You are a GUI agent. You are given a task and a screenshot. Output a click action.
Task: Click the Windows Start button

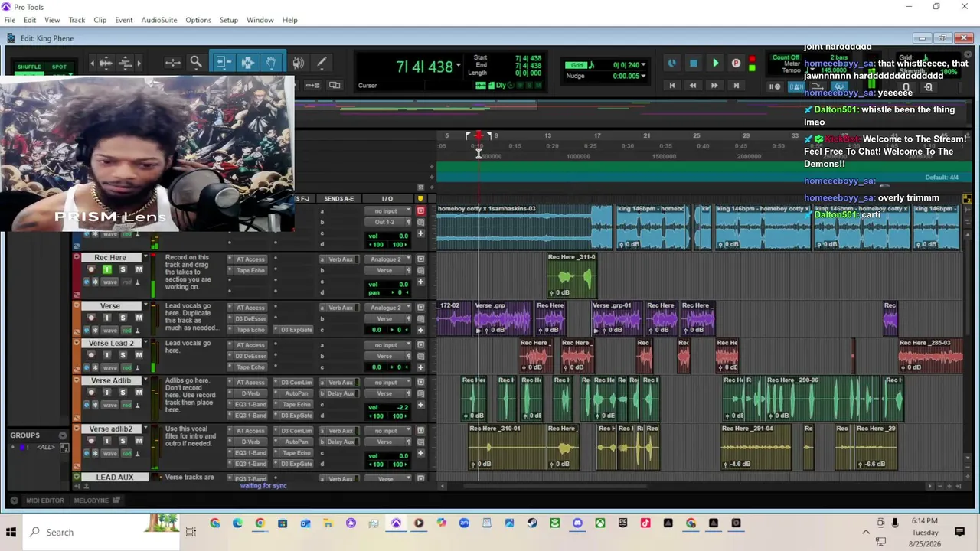pyautogui.click(x=11, y=532)
